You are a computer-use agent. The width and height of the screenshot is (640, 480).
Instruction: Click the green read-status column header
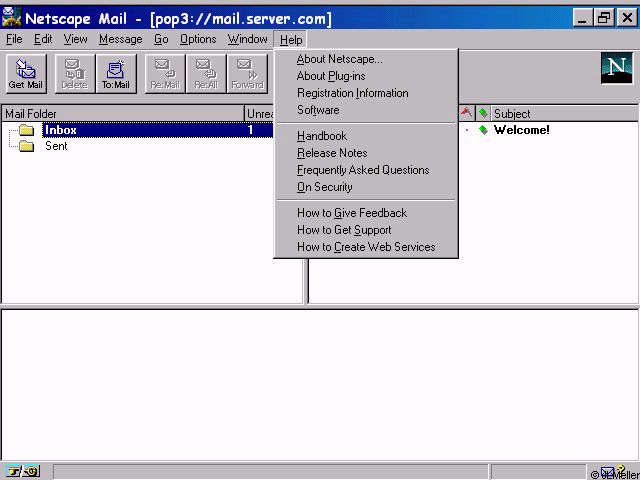483,113
